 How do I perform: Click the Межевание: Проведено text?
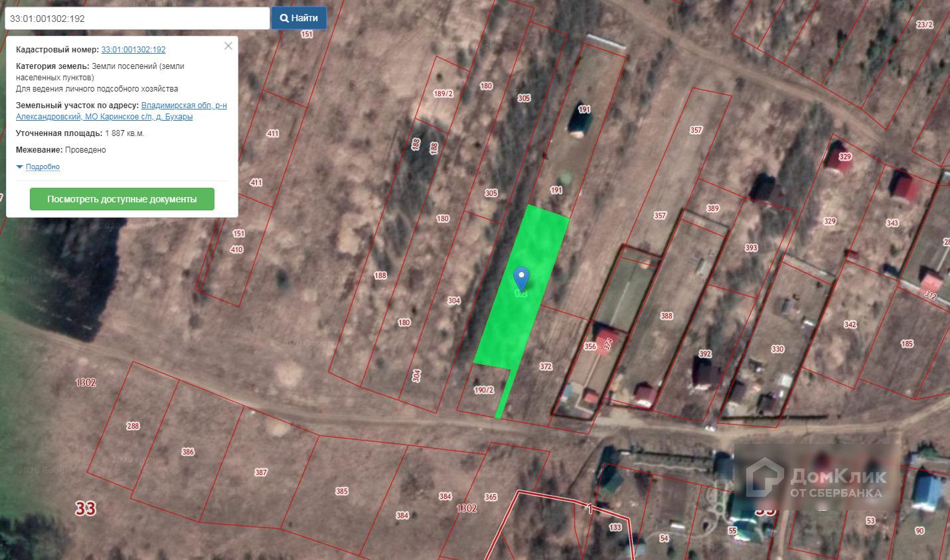[61, 150]
